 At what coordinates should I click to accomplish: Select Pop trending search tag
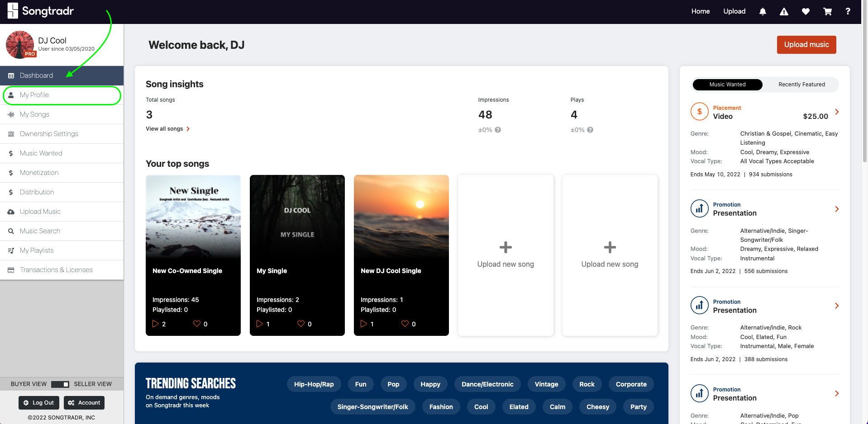[x=393, y=384]
